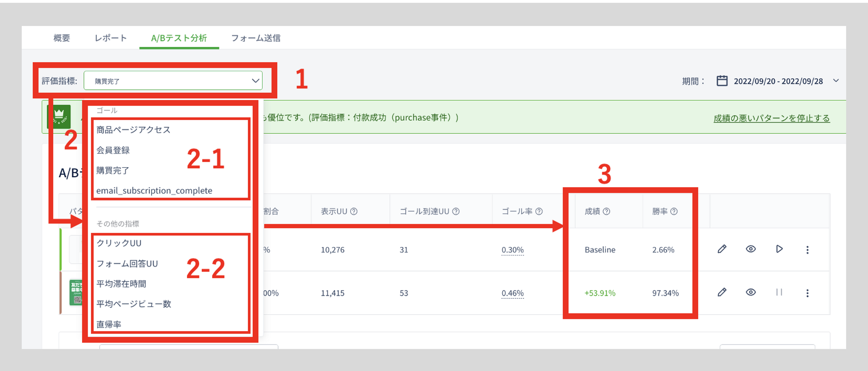The image size is (868, 371).
Task: Click the pencil edit icon in Baseline row
Action: [722, 249]
